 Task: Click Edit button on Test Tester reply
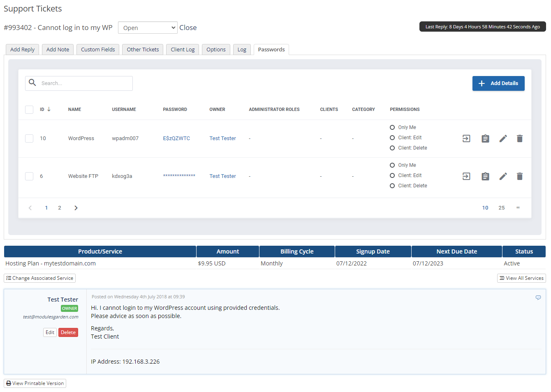(x=50, y=332)
